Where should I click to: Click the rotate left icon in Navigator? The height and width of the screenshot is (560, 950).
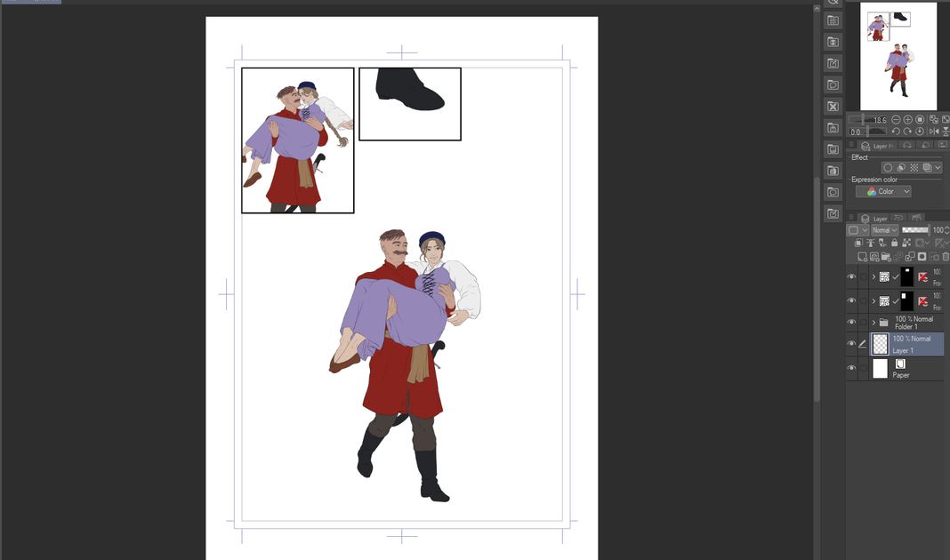[896, 132]
